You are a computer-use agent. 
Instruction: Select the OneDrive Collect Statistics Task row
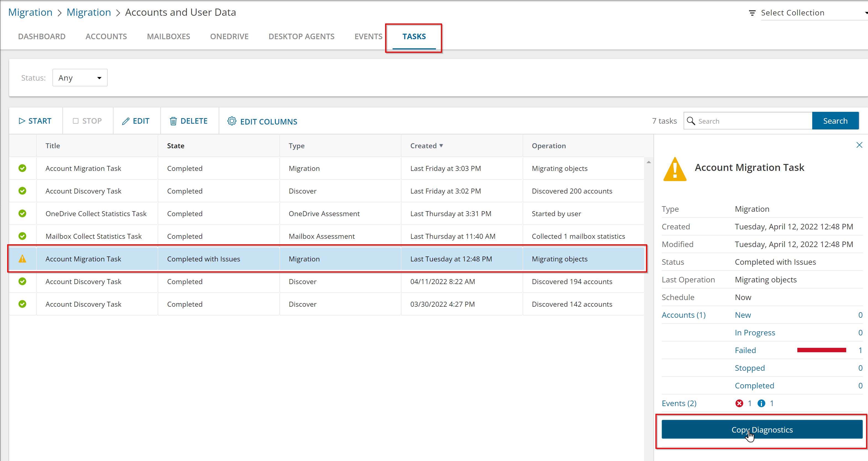pos(96,214)
